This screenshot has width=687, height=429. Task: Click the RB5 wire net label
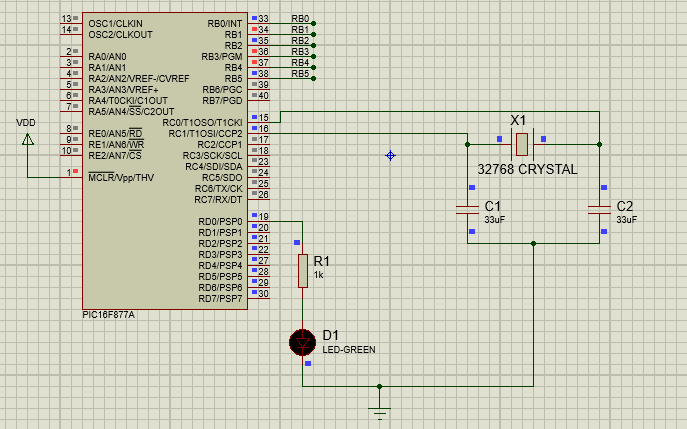click(x=300, y=74)
